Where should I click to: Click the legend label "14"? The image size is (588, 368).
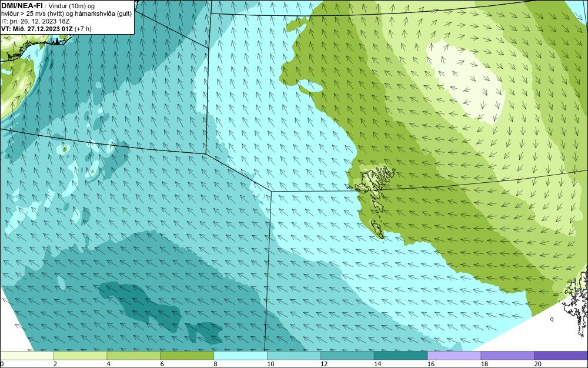pyautogui.click(x=377, y=364)
